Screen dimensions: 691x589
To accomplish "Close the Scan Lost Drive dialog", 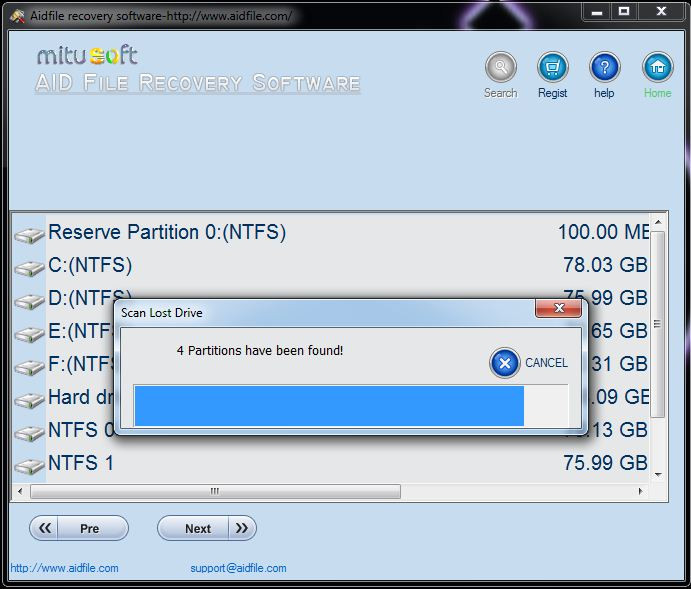I will coord(558,308).
